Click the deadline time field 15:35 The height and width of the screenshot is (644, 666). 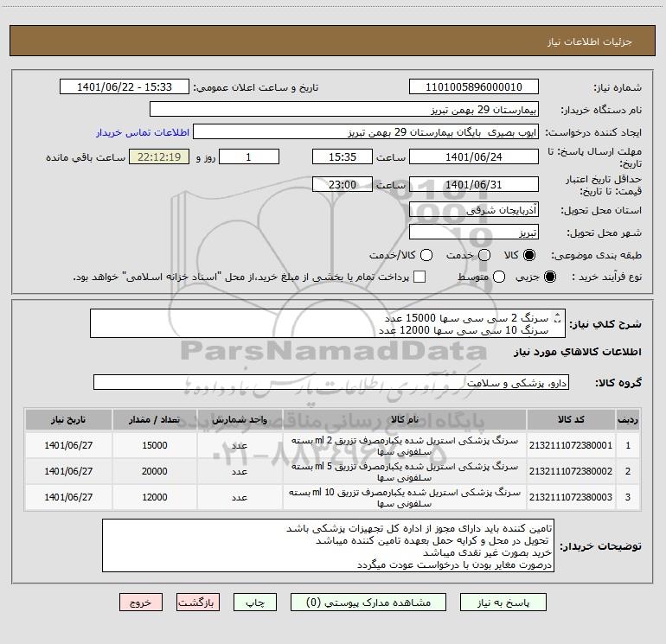point(343,156)
